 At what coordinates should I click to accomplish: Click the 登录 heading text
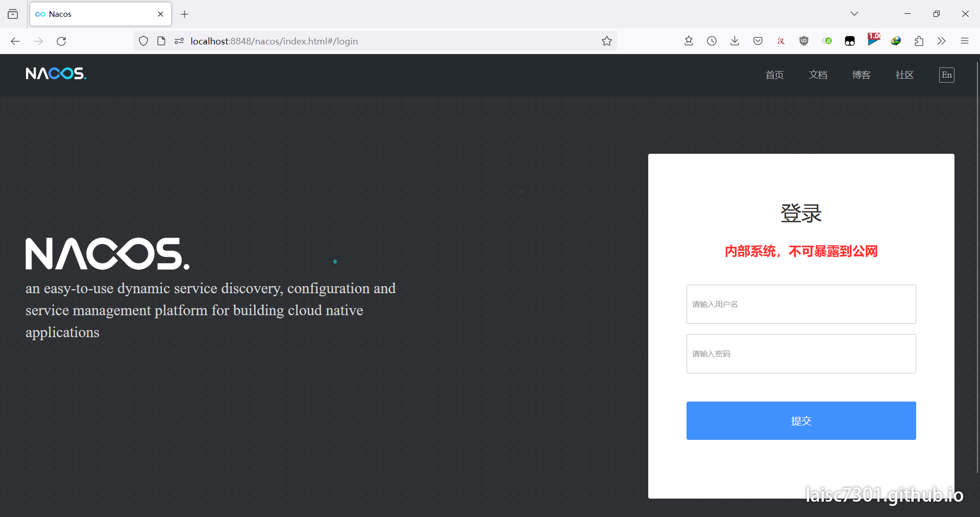tap(801, 213)
